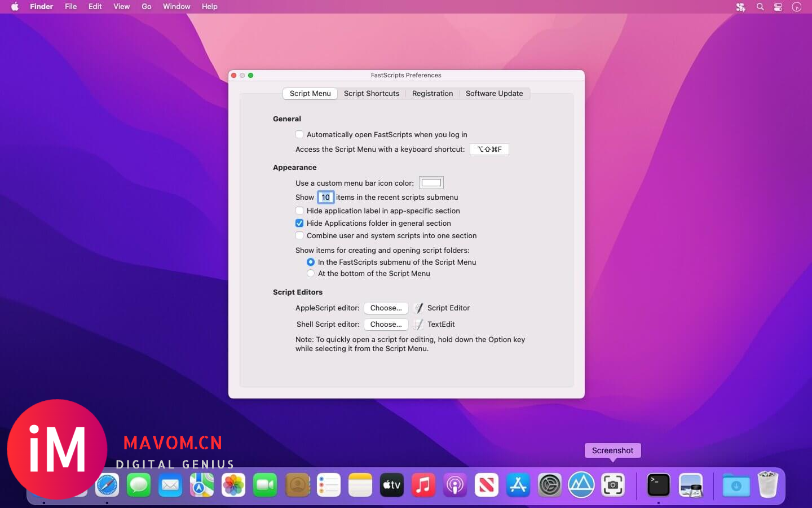The height and width of the screenshot is (508, 812).
Task: Click the clock icon in the menu bar
Action: click(796, 7)
